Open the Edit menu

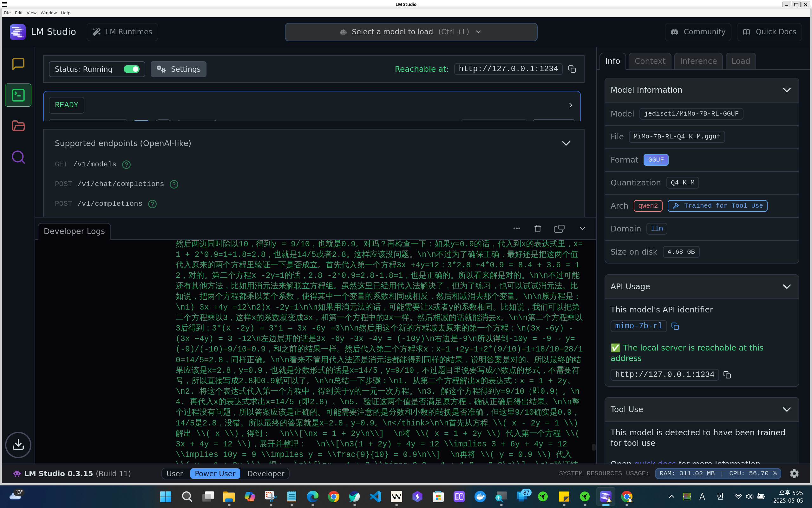click(x=19, y=13)
